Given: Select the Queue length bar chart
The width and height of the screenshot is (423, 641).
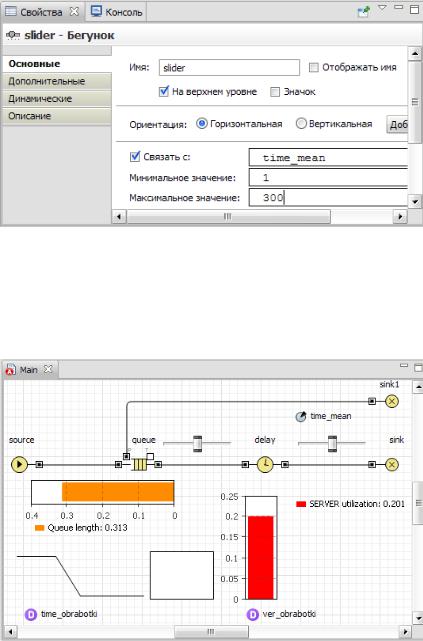Looking at the screenshot, I should (x=103, y=492).
